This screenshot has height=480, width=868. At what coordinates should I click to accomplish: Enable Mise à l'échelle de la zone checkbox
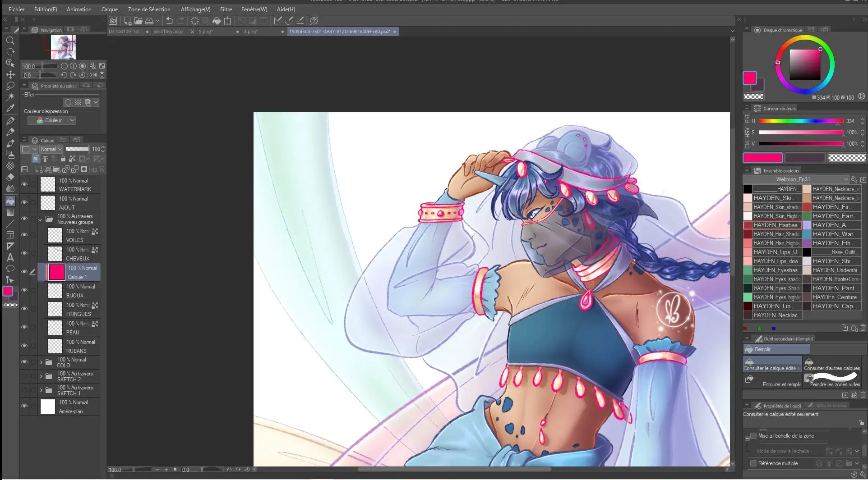point(753,436)
